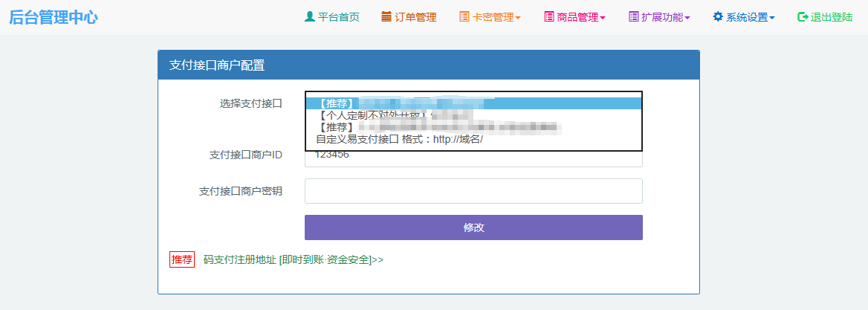Click the user icon beside 平台首页
Screen dimensions: 868x310
pos(310,16)
